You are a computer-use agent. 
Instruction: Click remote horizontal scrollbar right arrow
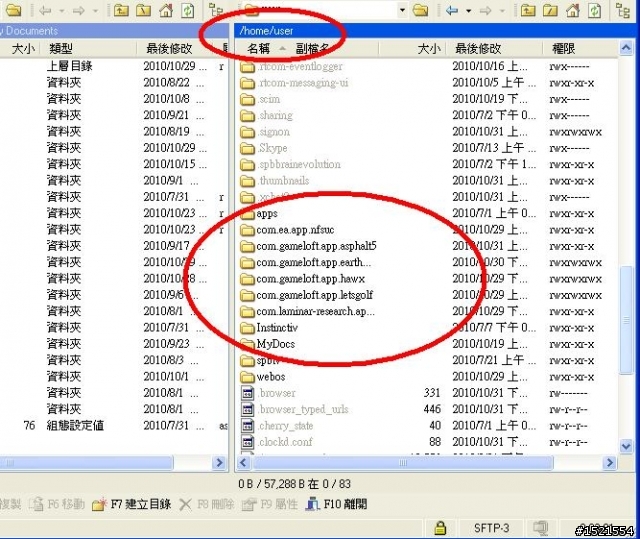point(610,463)
